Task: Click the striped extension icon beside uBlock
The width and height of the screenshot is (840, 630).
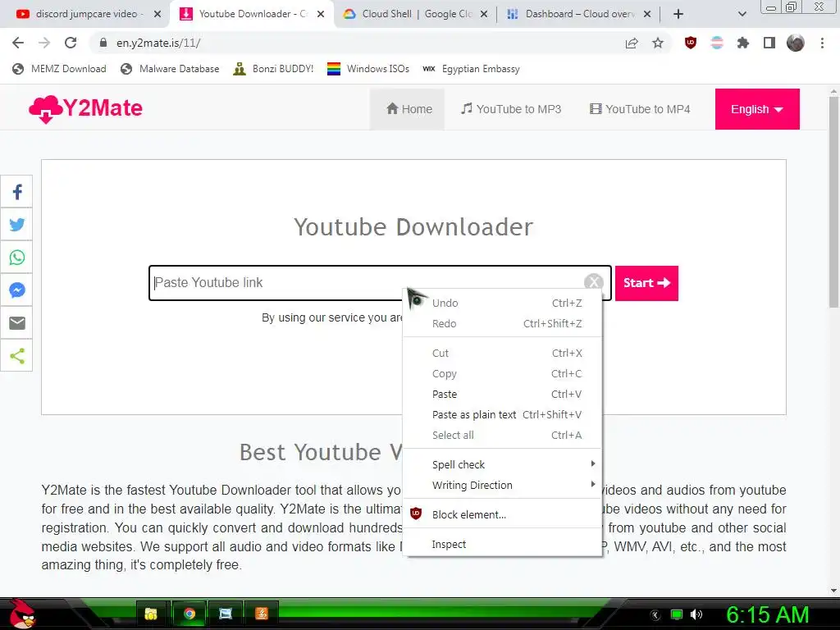Action: (x=717, y=43)
